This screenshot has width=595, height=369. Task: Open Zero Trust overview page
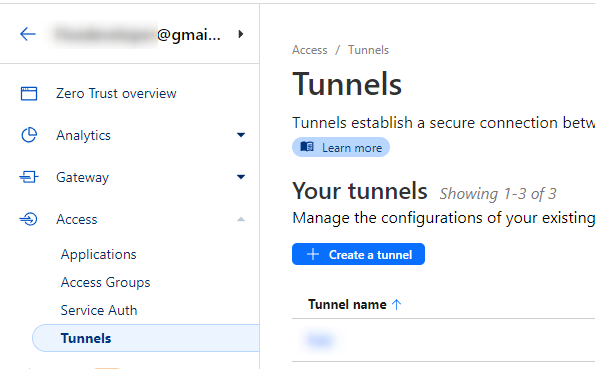116,93
